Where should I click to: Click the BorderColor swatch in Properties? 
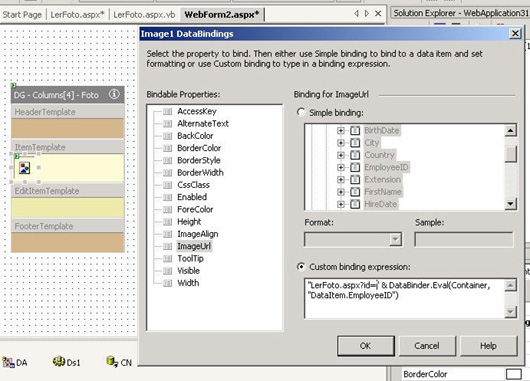[x=513, y=374]
